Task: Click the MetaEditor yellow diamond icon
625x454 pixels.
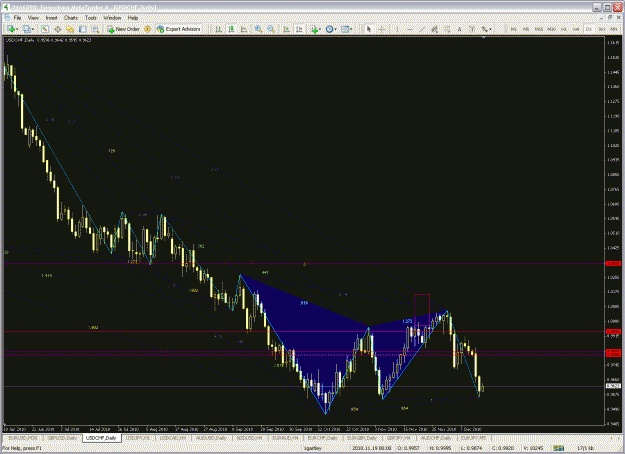Action: [147, 29]
